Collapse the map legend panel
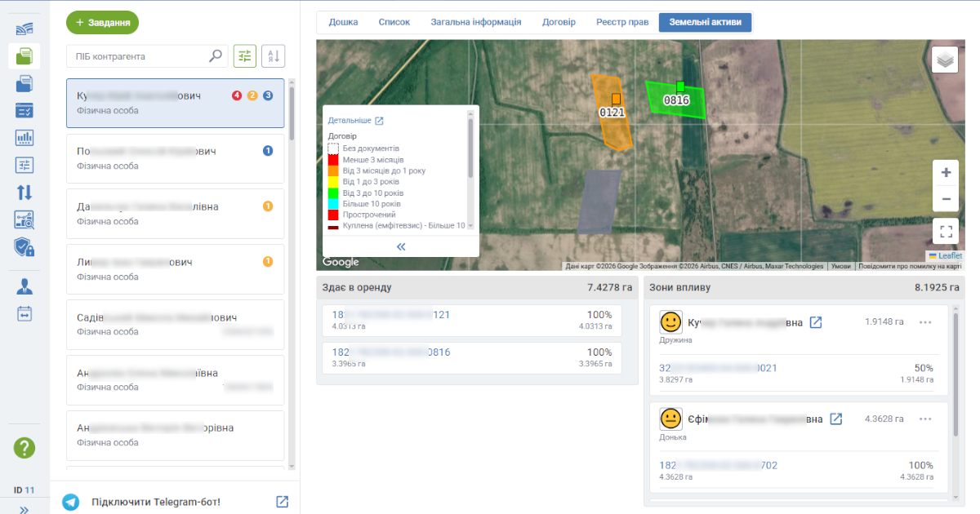Image resolution: width=980 pixels, height=514 pixels. click(x=401, y=246)
